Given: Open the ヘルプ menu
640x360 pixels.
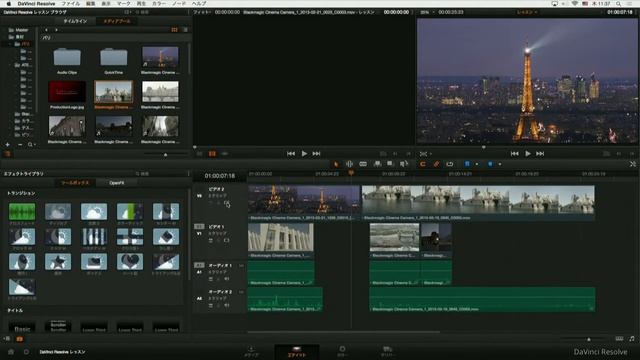Looking at the screenshot, I should [x=199, y=4].
